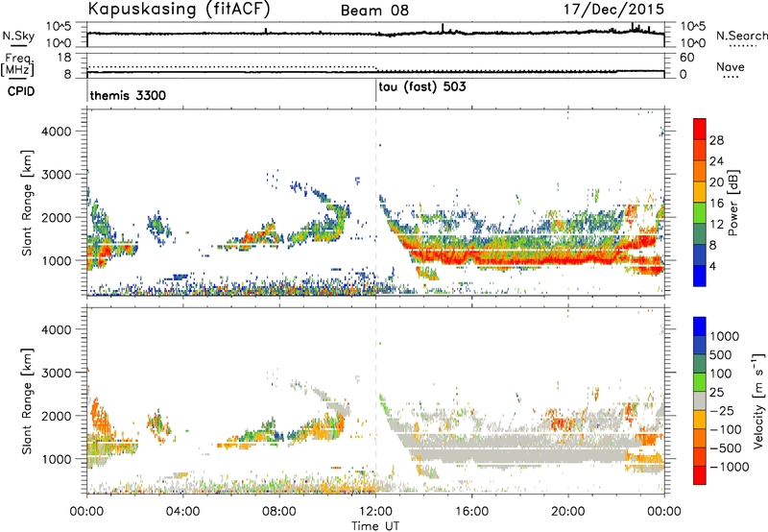The height and width of the screenshot is (532, 768).
Task: Pick the yellow 16–20 segment of Power color bar
Action: tap(700, 192)
